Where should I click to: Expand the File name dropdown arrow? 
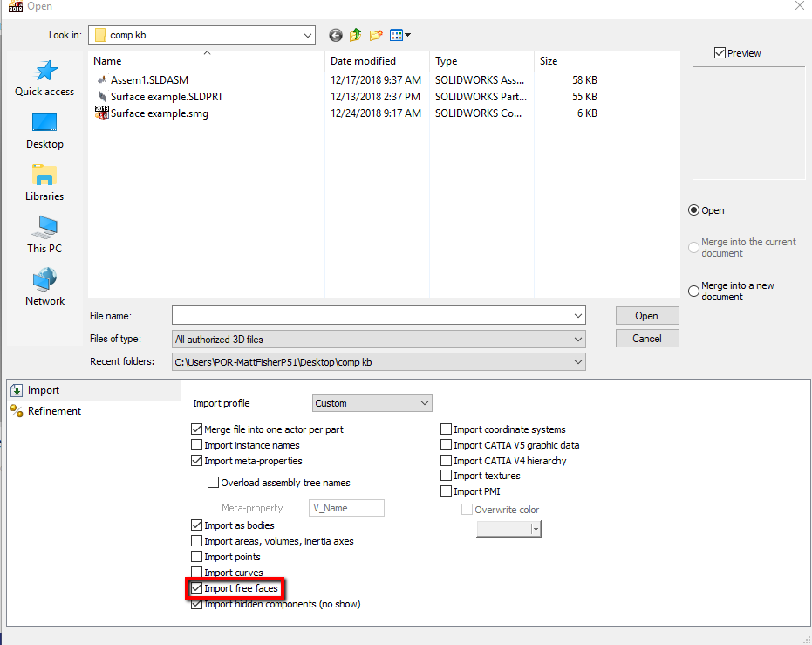point(578,315)
